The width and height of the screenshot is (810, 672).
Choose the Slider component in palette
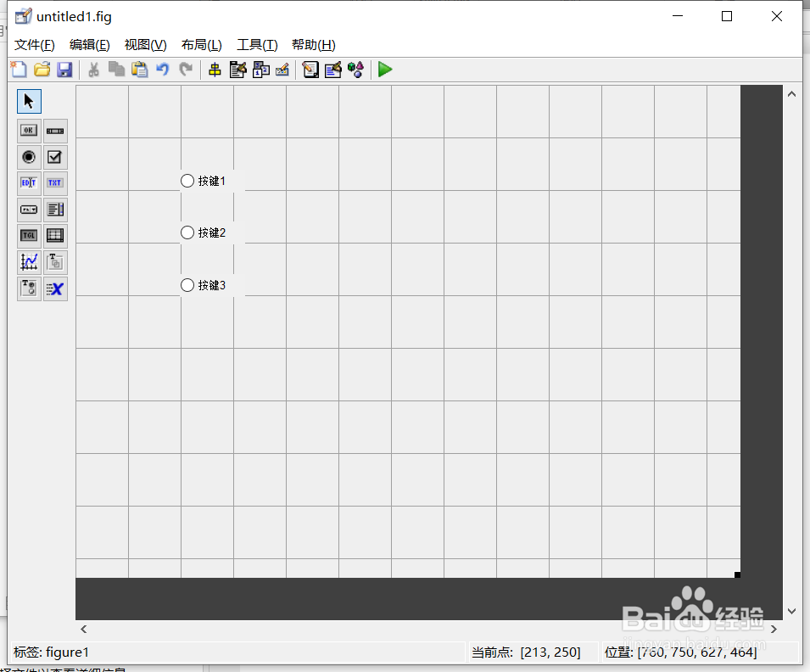(55, 131)
